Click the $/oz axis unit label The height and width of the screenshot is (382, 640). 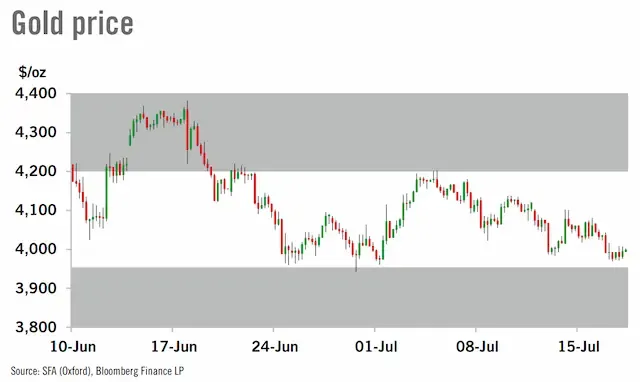click(32, 72)
